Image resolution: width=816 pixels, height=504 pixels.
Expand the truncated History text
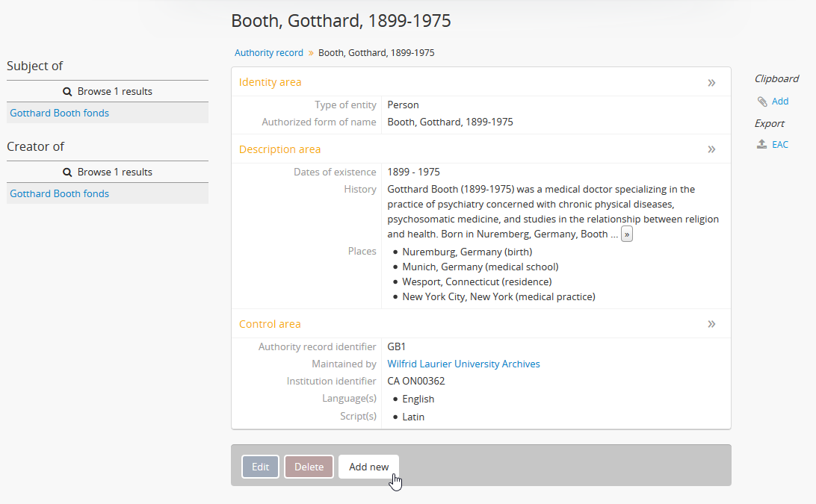(x=626, y=234)
